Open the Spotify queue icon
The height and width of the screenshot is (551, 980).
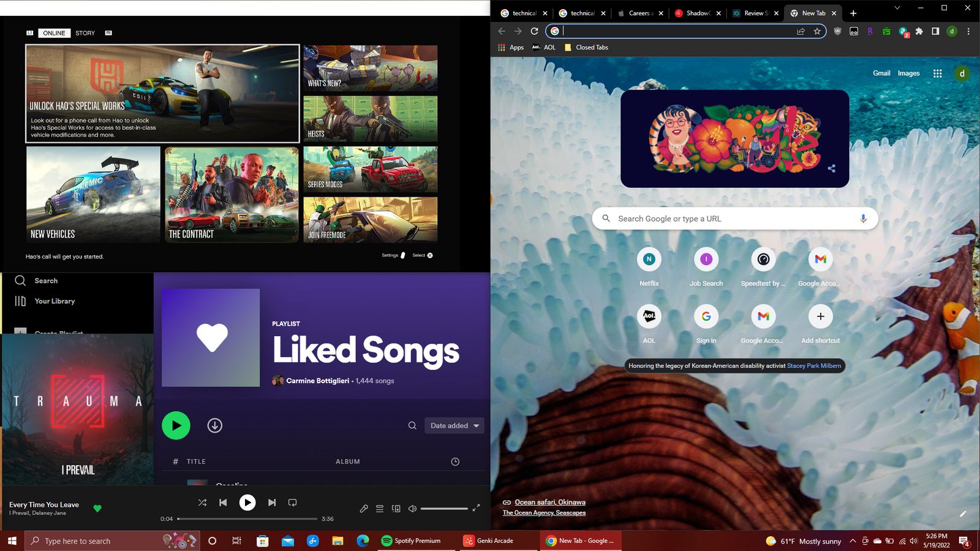click(x=380, y=509)
